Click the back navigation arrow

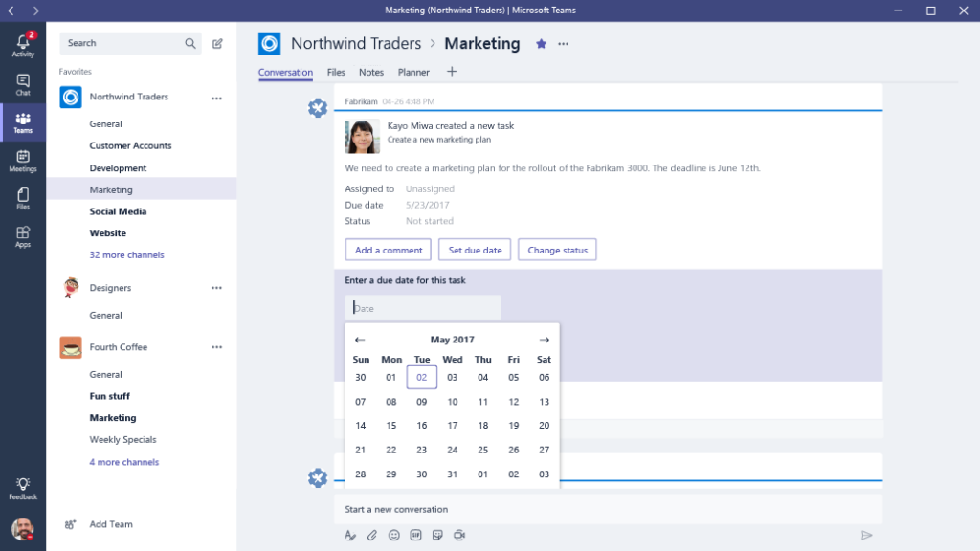(x=11, y=11)
